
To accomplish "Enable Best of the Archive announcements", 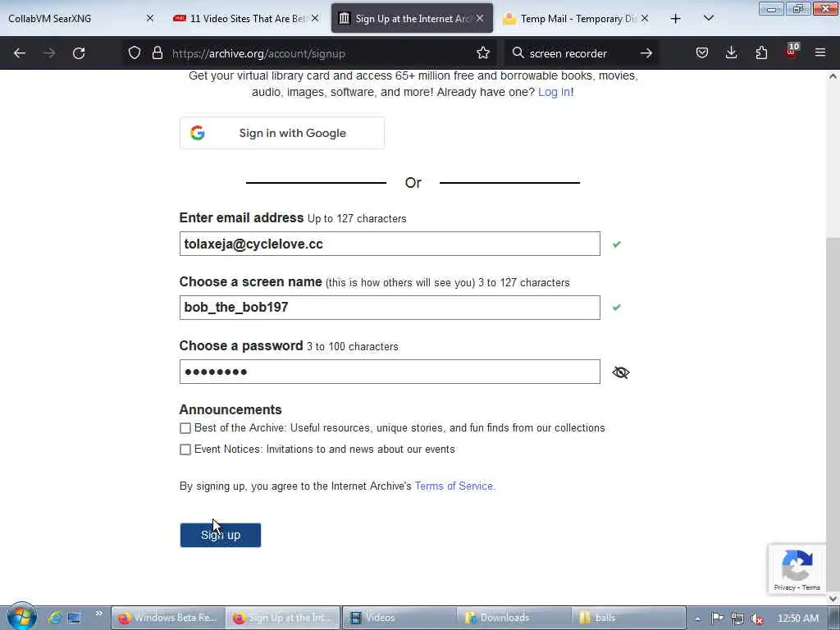I will pyautogui.click(x=185, y=428).
